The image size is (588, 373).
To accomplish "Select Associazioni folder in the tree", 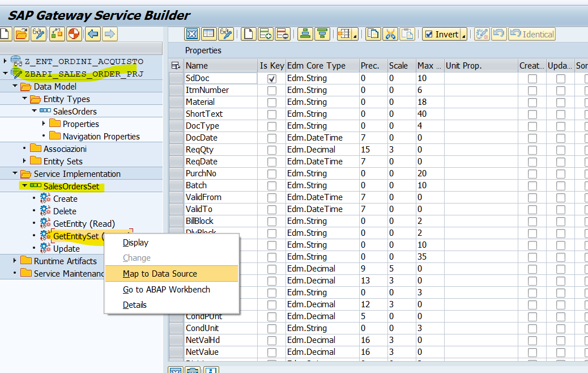I will (x=65, y=149).
